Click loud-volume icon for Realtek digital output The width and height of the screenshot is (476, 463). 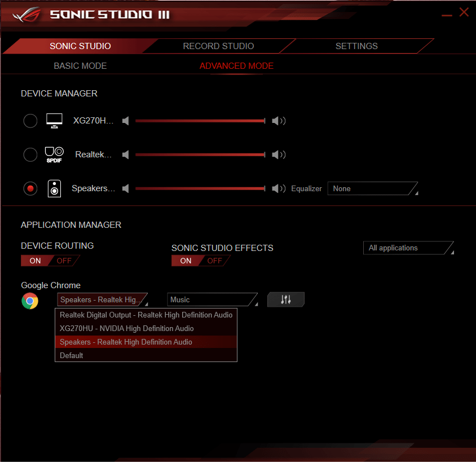click(x=279, y=155)
